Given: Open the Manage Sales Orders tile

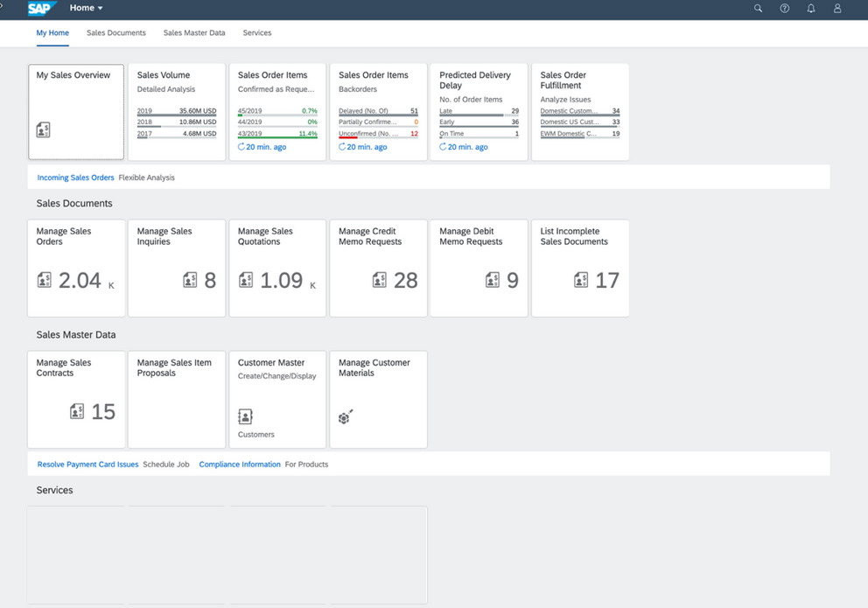Looking at the screenshot, I should (76, 268).
